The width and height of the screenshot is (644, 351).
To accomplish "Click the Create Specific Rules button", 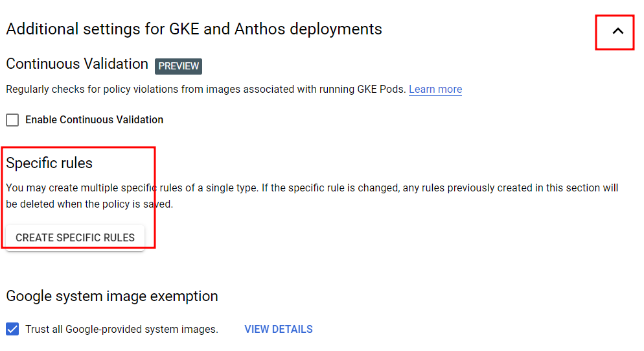I will (x=75, y=237).
